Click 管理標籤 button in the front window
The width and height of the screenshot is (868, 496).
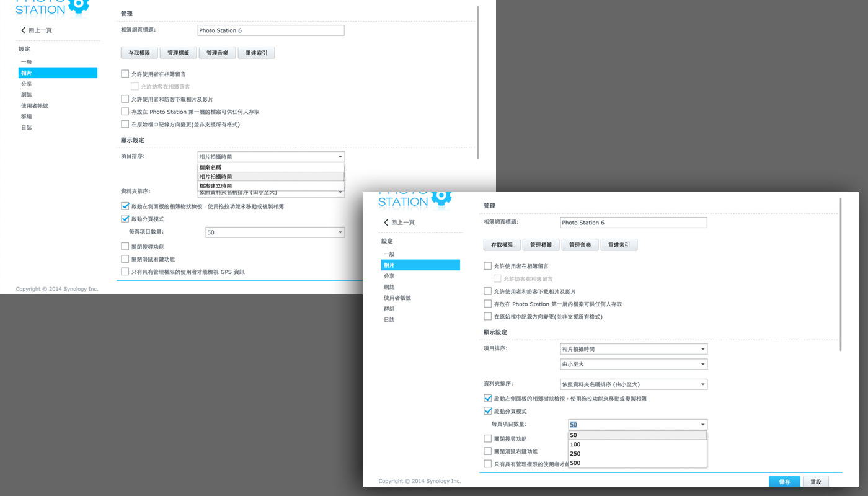click(541, 245)
